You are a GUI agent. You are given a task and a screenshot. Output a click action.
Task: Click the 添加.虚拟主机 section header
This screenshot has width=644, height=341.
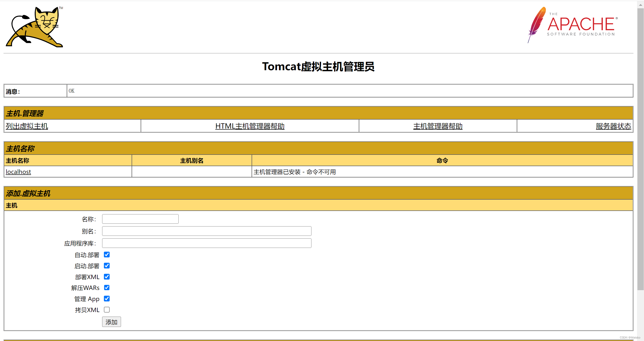click(318, 193)
